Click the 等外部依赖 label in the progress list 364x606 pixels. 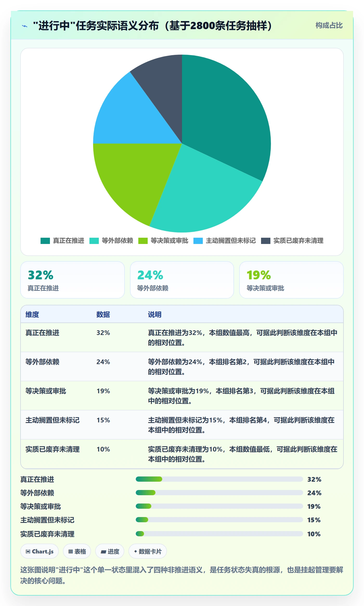tap(37, 493)
